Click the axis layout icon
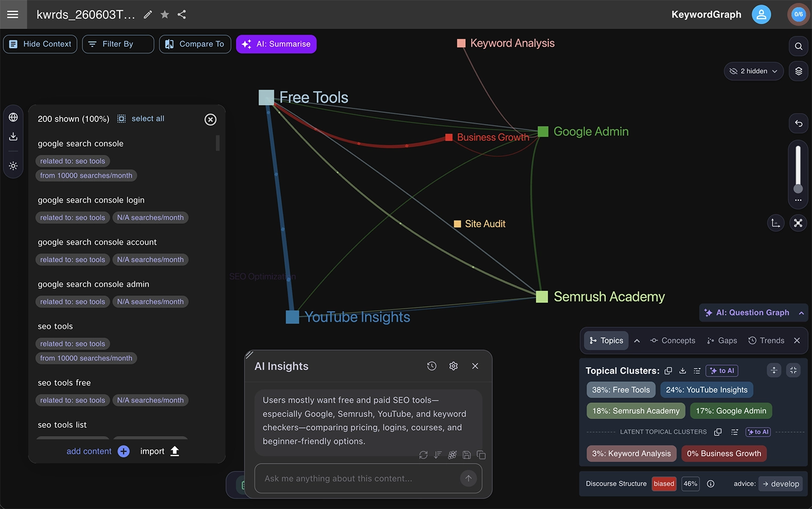Viewport: 812px width, 509px height. 776,223
